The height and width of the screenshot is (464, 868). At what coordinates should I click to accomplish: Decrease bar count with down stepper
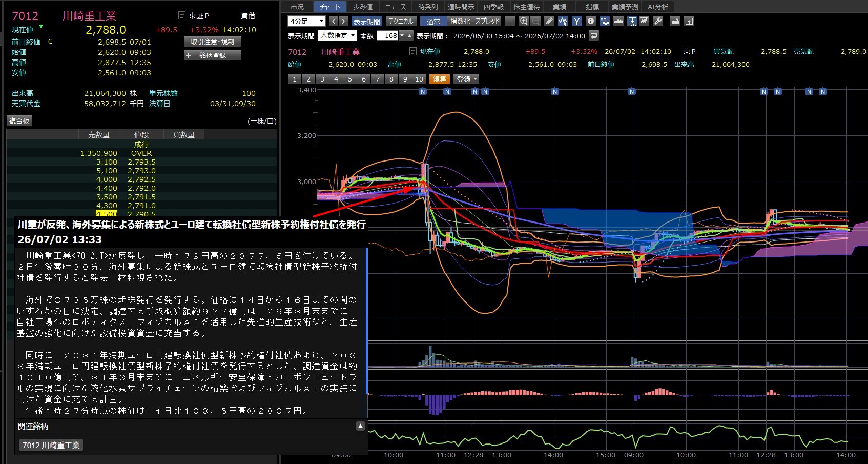[x=402, y=36]
